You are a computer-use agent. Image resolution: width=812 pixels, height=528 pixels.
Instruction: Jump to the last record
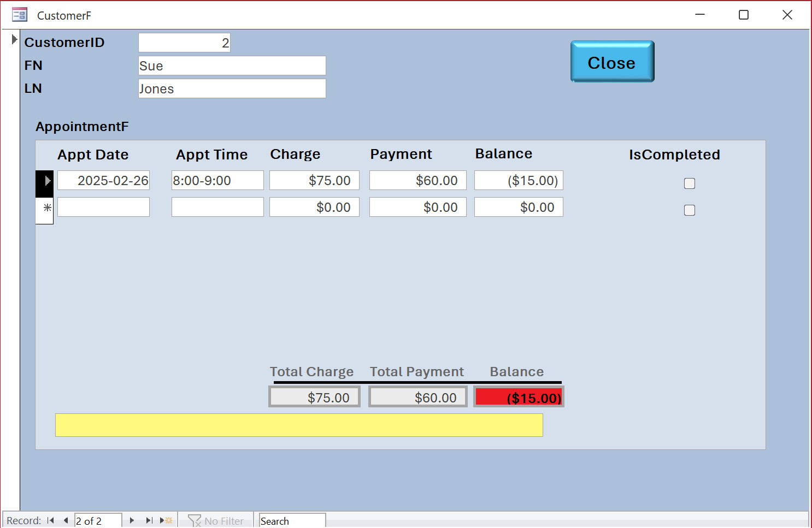149,520
